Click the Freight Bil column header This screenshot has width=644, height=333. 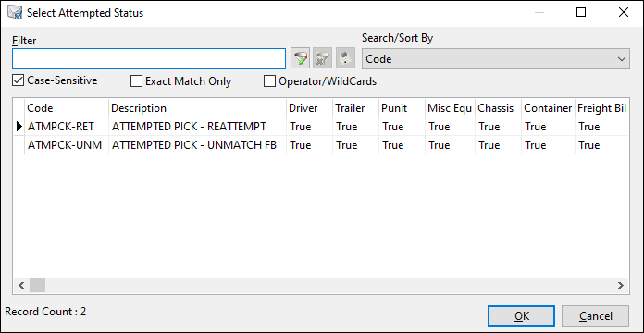click(x=601, y=108)
